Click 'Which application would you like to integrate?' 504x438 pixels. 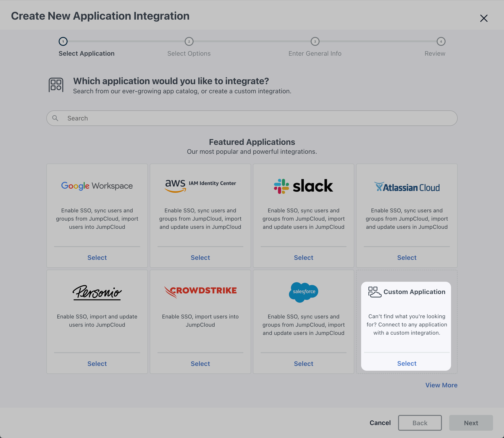click(x=171, y=81)
